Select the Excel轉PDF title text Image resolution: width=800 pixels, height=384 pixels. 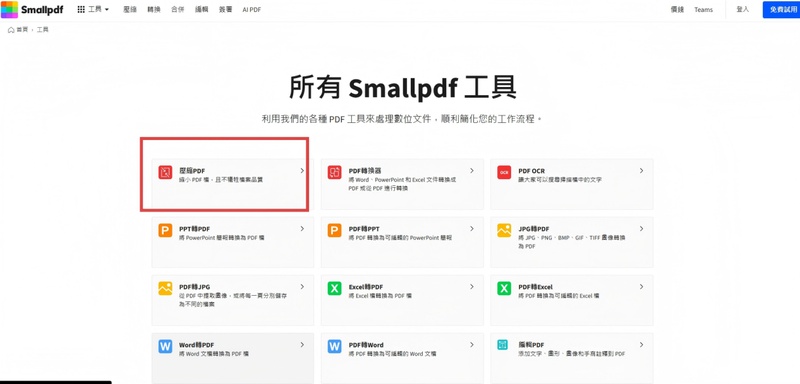click(x=365, y=287)
